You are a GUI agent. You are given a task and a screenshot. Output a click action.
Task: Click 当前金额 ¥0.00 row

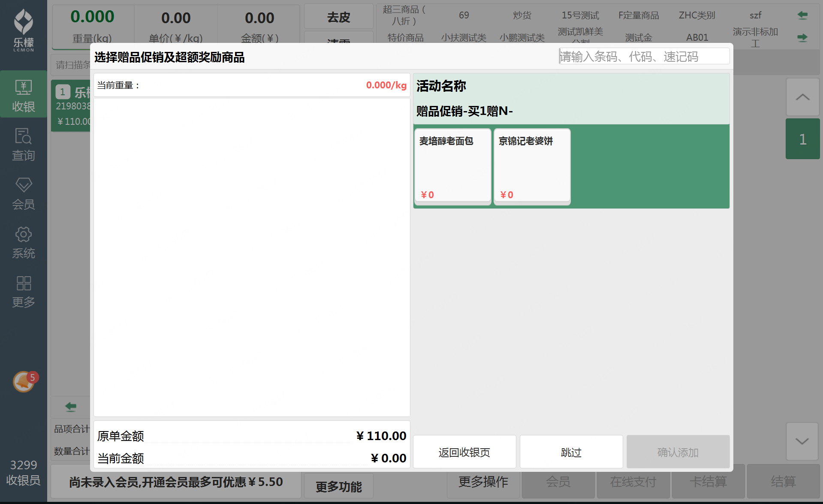pyautogui.click(x=252, y=458)
